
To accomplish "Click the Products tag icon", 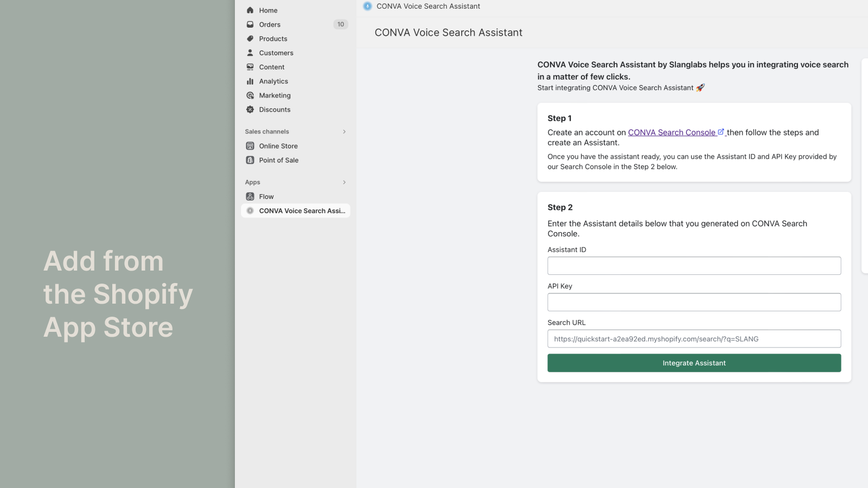I will tap(250, 38).
